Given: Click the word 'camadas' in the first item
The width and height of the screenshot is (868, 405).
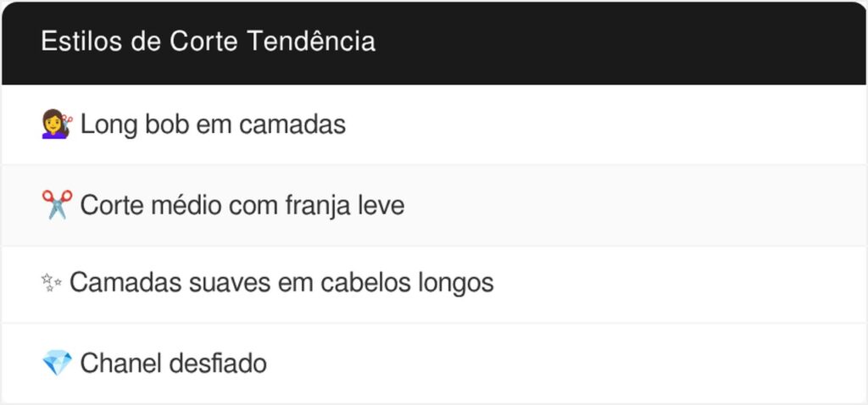Looking at the screenshot, I should click(x=292, y=125).
